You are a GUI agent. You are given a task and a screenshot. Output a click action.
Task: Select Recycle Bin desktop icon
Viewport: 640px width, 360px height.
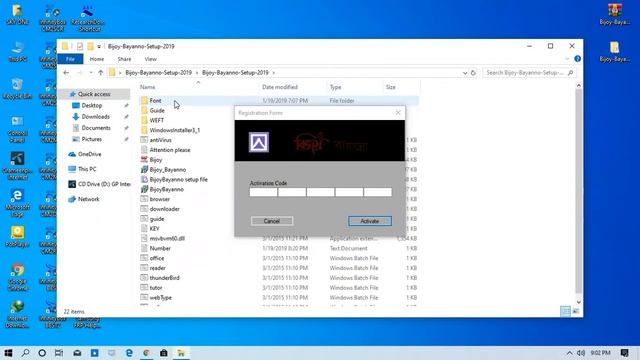tap(17, 89)
